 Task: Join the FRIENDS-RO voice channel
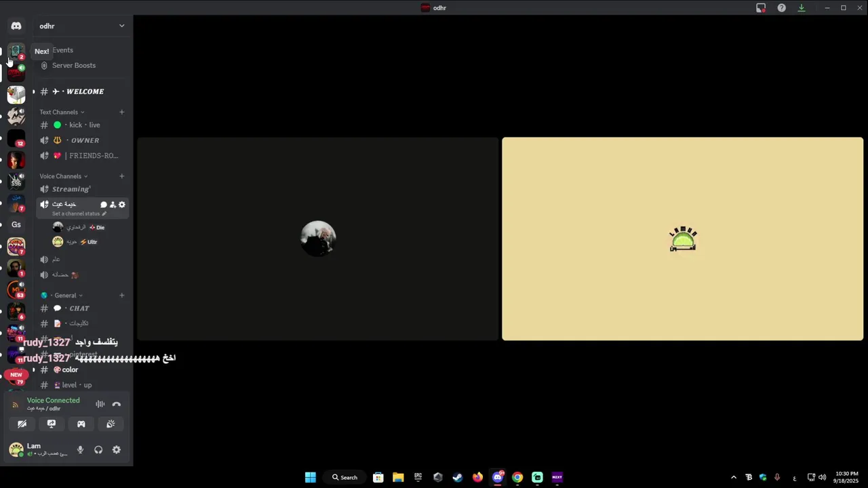pos(81,156)
